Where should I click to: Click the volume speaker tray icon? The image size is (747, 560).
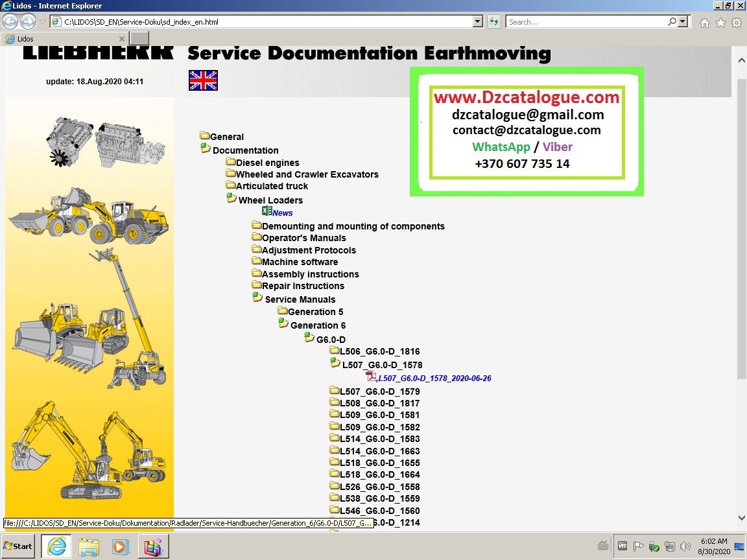click(685, 546)
